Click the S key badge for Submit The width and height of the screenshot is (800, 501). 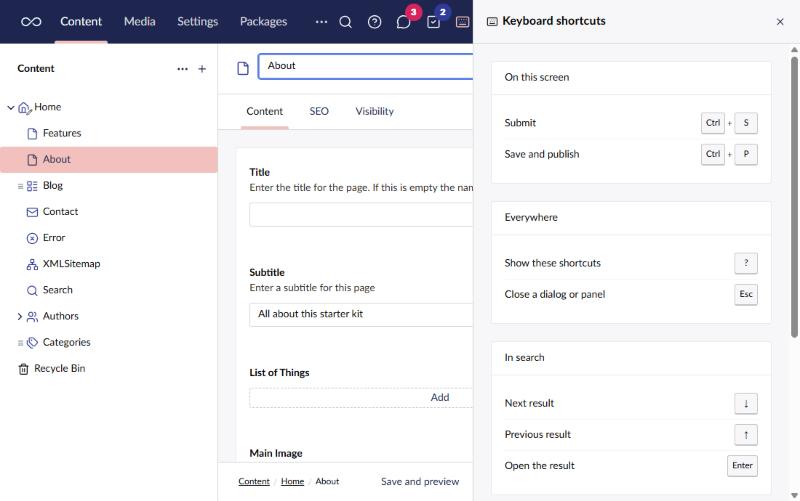tap(746, 123)
